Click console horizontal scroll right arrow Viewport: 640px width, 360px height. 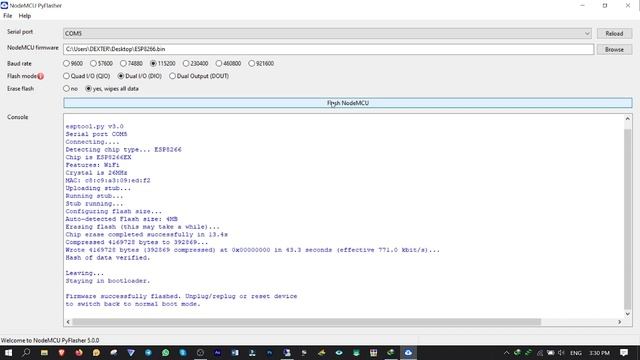pyautogui.click(x=620, y=322)
